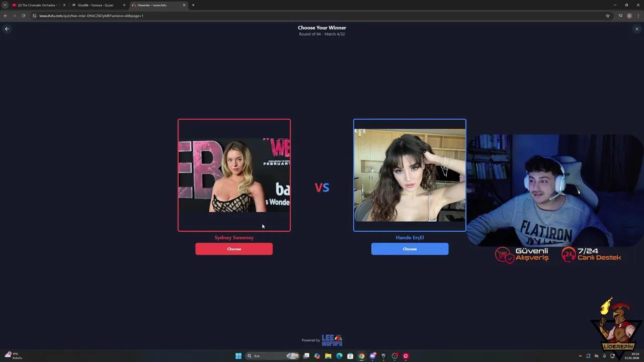Close the Hanımlar Leewufufu tab
The width and height of the screenshot is (644, 362).
pos(184,5)
